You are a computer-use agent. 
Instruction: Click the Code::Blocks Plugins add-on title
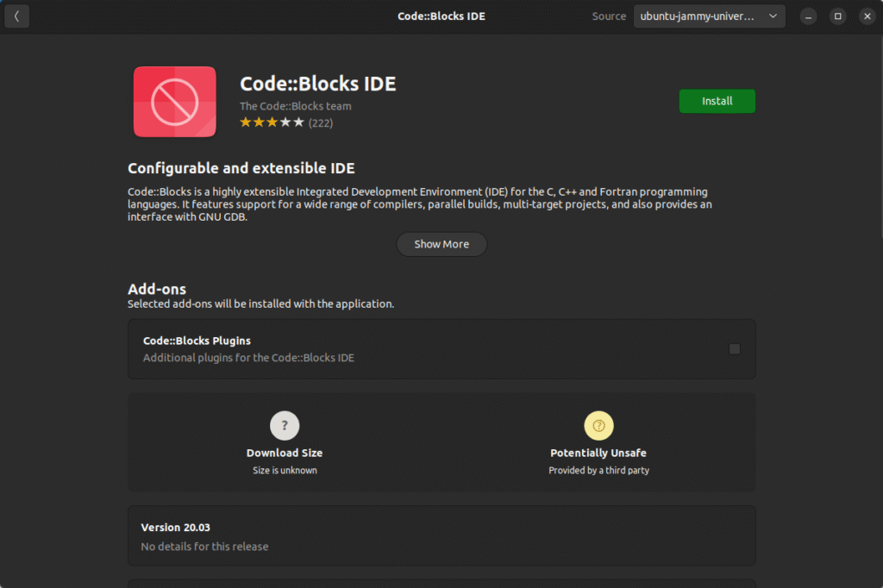197,341
